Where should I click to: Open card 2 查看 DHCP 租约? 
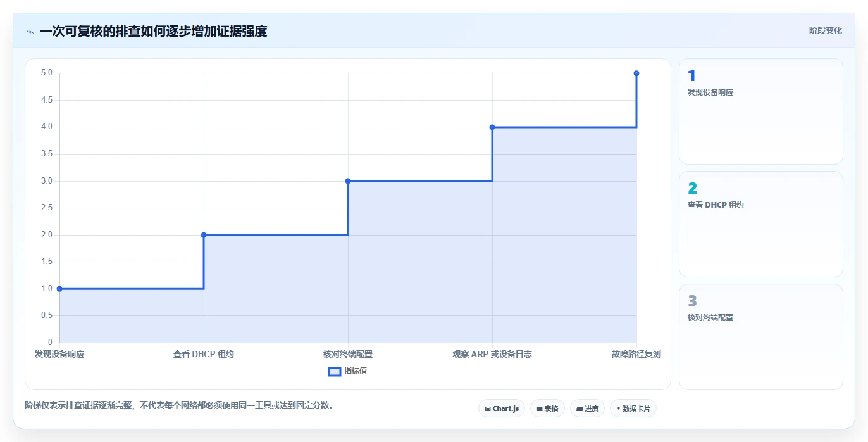[x=761, y=224]
